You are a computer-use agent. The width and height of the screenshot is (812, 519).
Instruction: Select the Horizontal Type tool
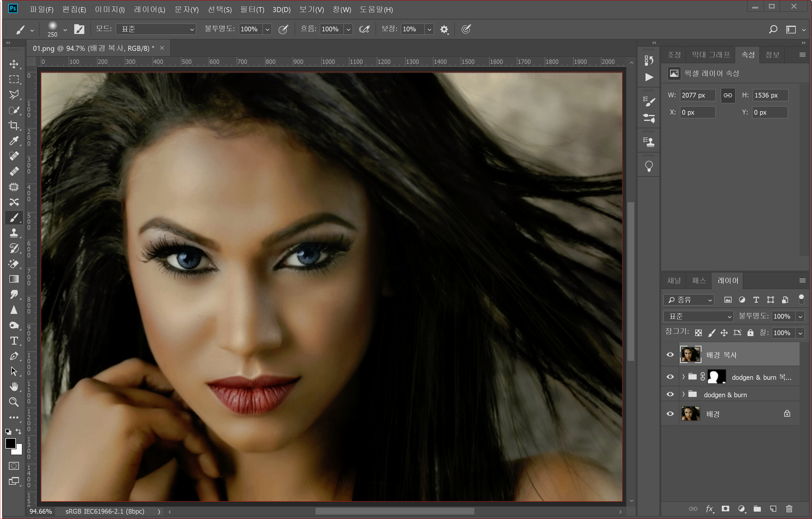pos(14,341)
